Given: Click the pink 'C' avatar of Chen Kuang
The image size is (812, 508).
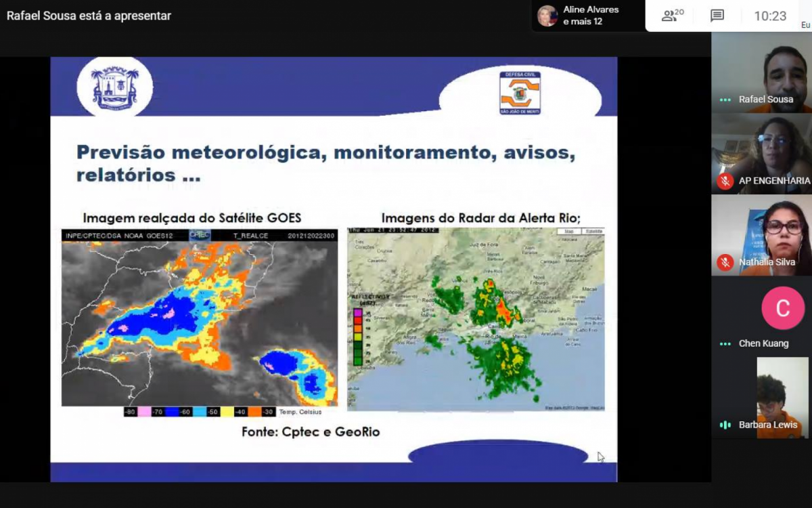Looking at the screenshot, I should (x=782, y=308).
